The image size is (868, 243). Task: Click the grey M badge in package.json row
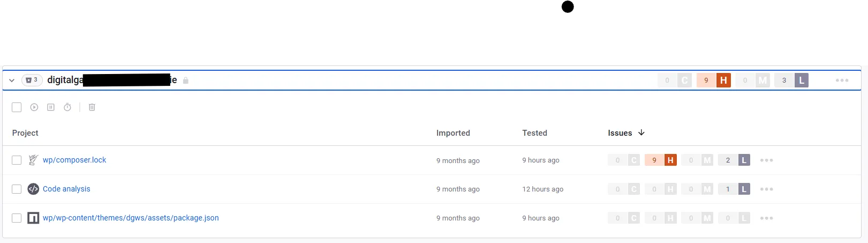click(x=707, y=218)
